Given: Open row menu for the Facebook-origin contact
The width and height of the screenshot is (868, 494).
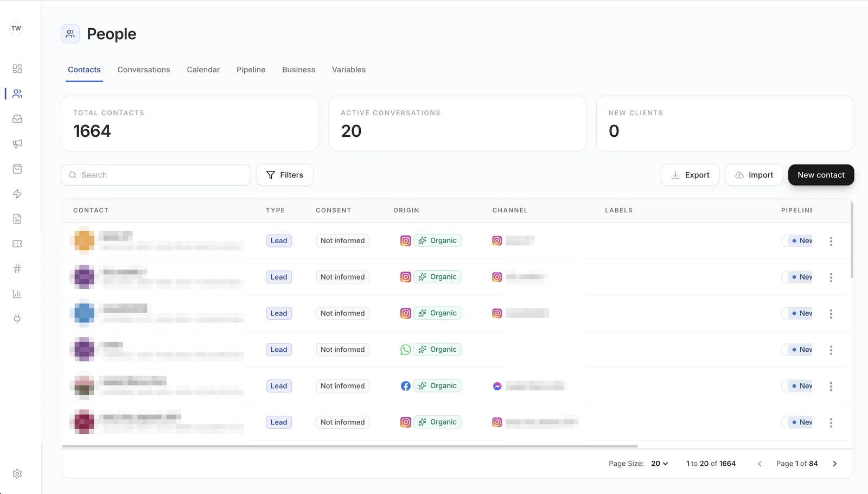Looking at the screenshot, I should point(831,387).
